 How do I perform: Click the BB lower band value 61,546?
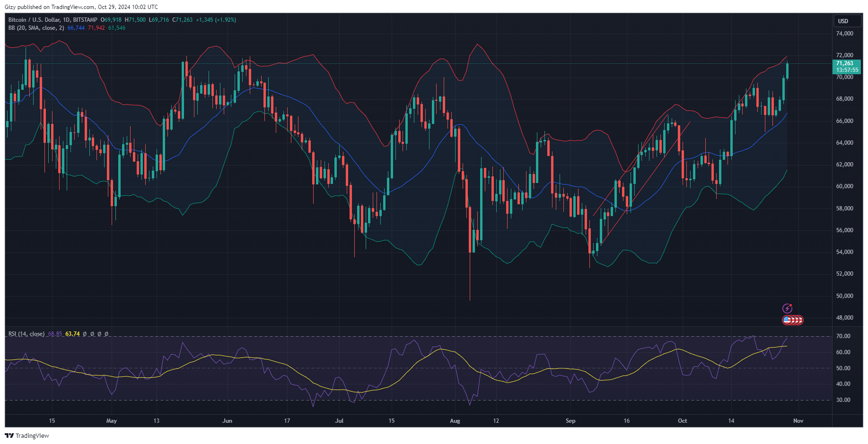pos(117,28)
